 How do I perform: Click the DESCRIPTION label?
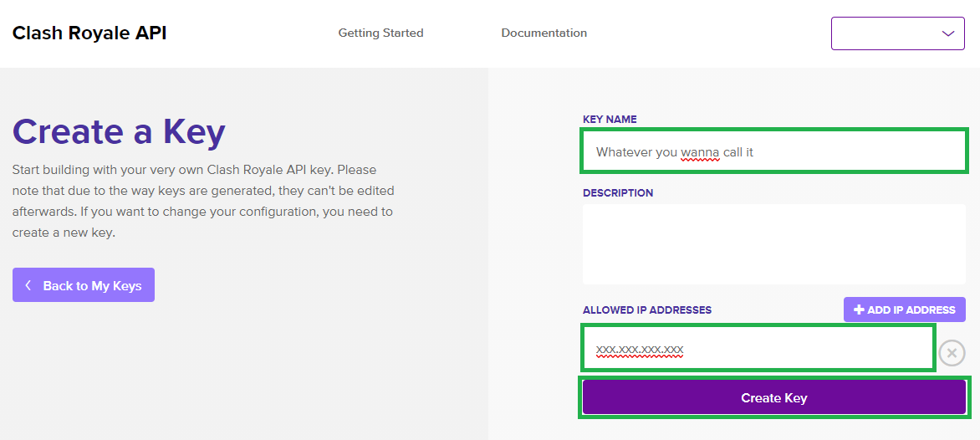[x=618, y=192]
